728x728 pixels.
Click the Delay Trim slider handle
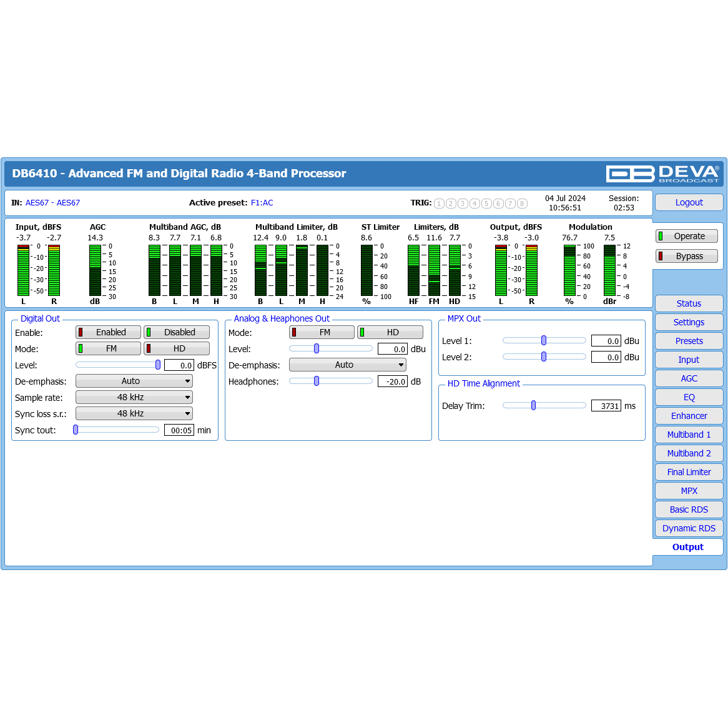533,405
